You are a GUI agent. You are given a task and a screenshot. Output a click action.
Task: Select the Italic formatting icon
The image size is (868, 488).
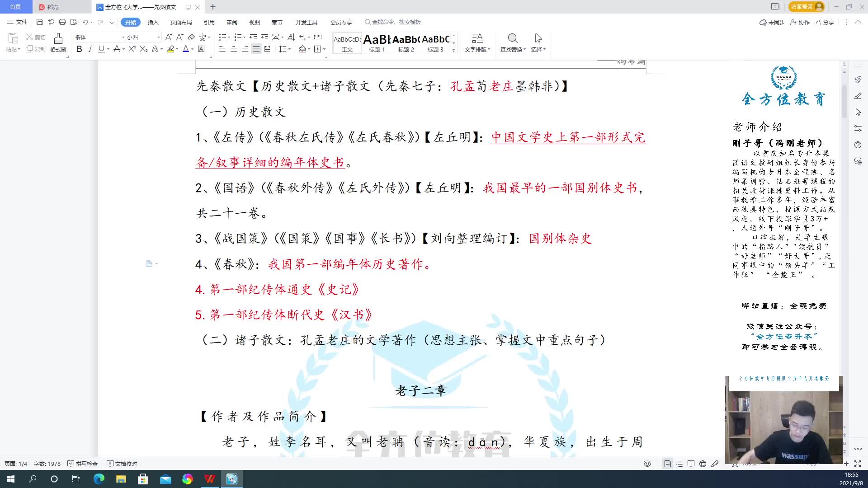tap(90, 49)
